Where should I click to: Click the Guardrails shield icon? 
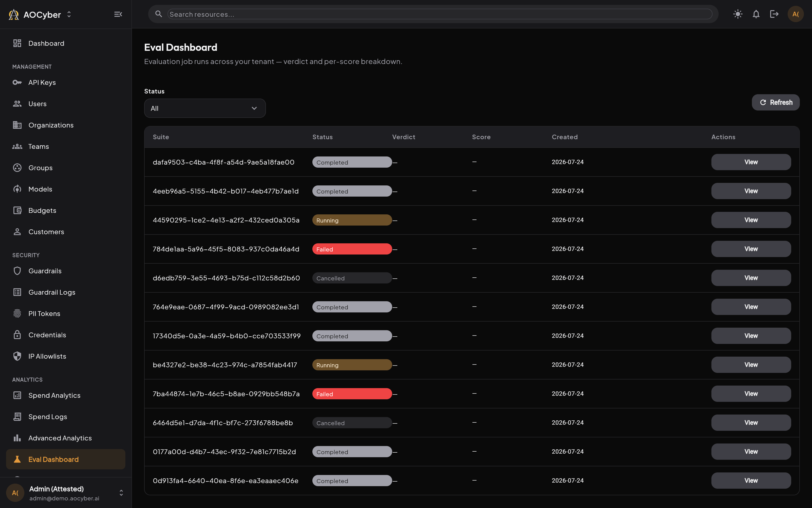point(17,271)
